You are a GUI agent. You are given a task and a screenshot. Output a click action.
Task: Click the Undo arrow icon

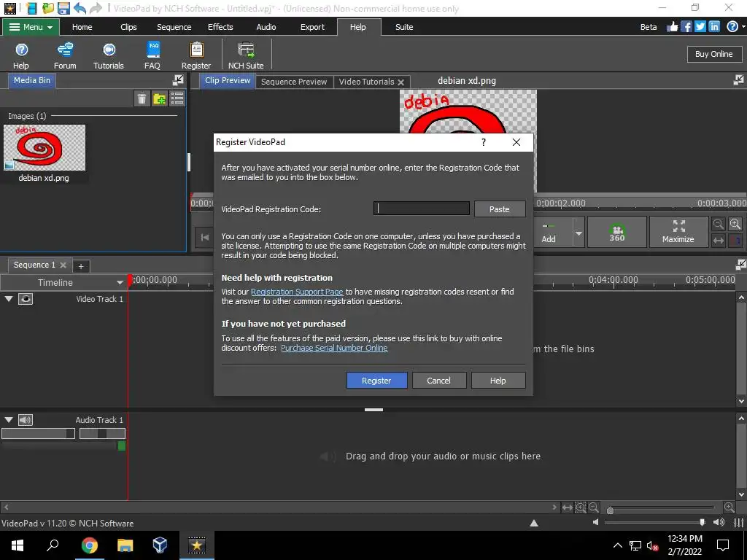[80, 8]
